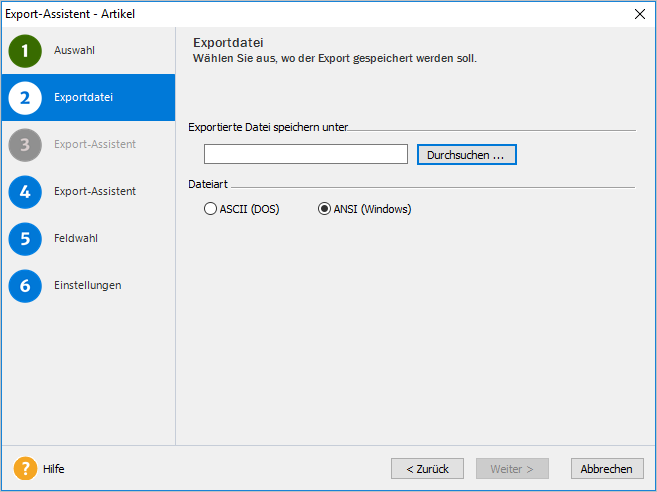
Task: Cancel the wizard with the Abbrechen button
Action: 607,469
